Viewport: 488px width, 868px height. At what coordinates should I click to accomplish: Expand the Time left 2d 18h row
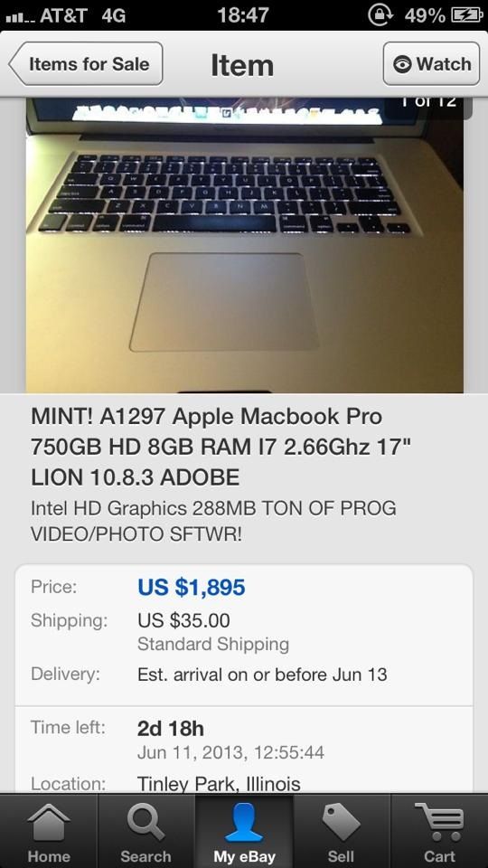(244, 739)
